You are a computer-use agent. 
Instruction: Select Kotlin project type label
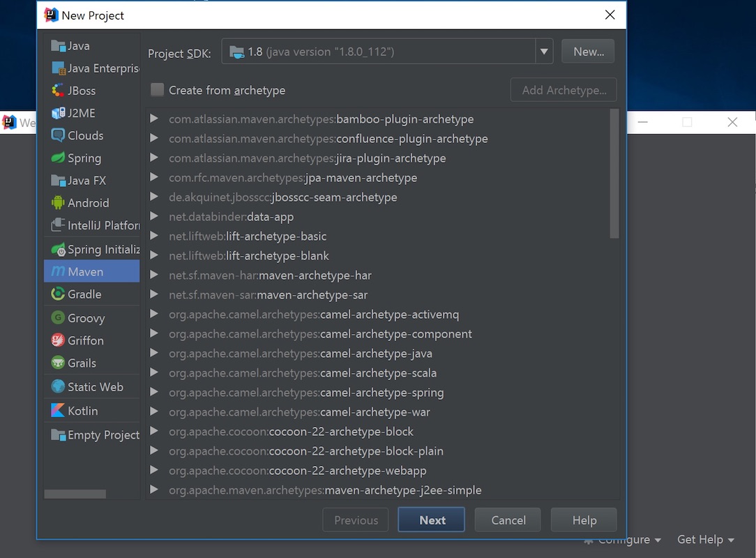pos(82,410)
